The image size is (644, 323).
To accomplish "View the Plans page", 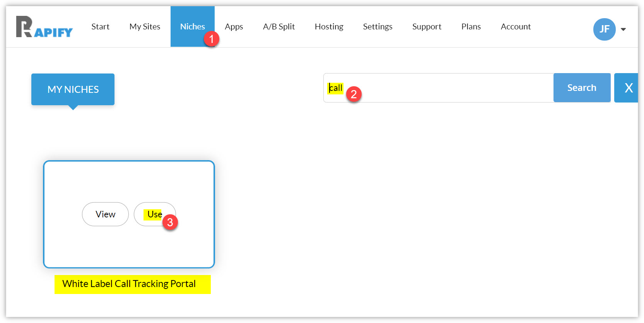I will [x=471, y=27].
